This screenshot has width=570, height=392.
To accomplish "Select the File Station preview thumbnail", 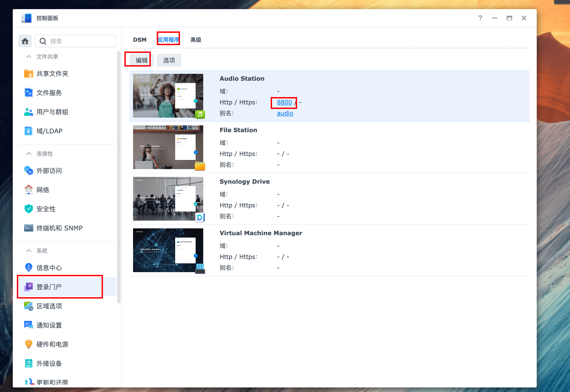I will click(x=168, y=147).
